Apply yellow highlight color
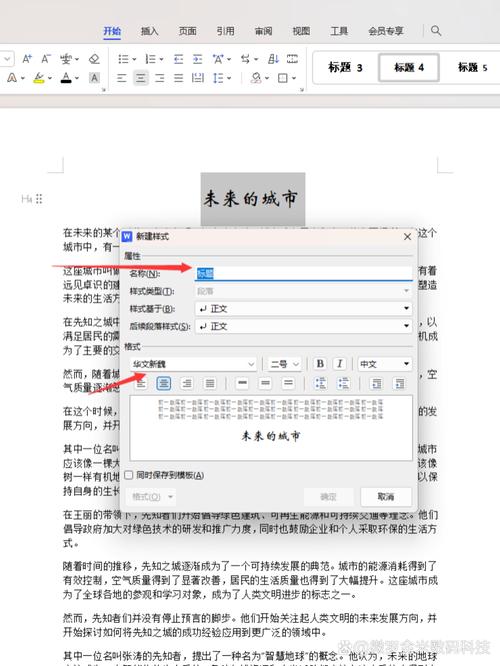Screen dimensions: 500x666 39,78
